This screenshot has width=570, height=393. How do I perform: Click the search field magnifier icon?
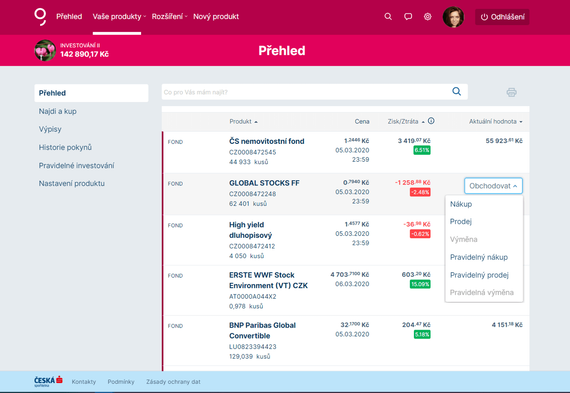tap(457, 92)
